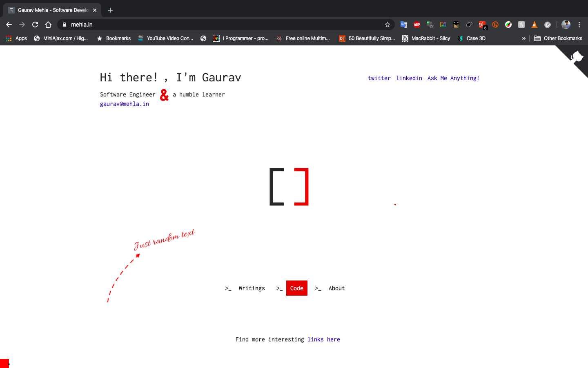
Task: Open the Todoist extension with badge 6
Action: 482,25
